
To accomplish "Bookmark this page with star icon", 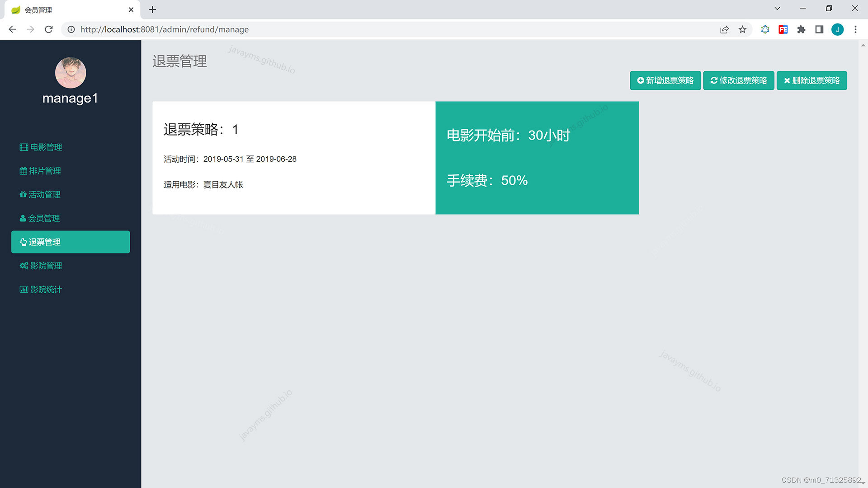I will pyautogui.click(x=742, y=29).
